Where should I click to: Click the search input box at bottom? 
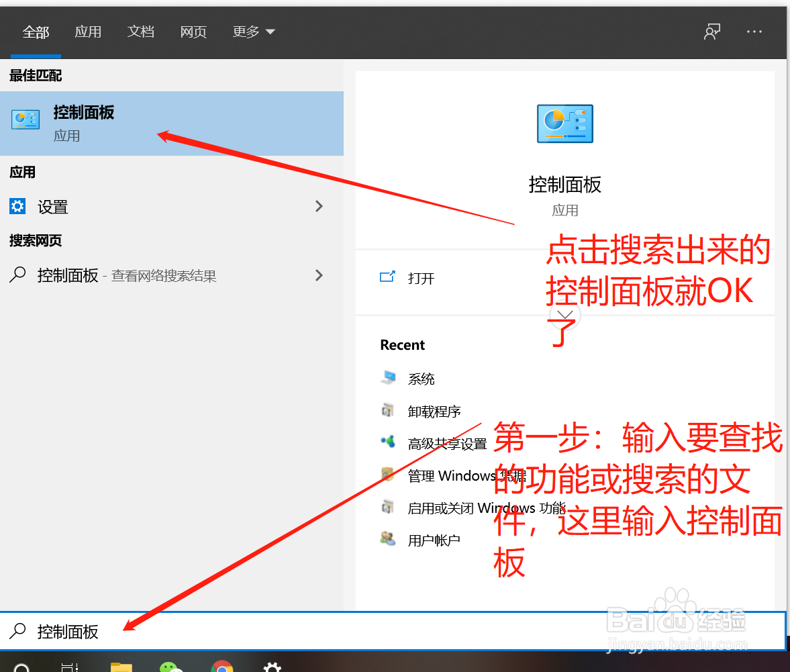coord(201,632)
